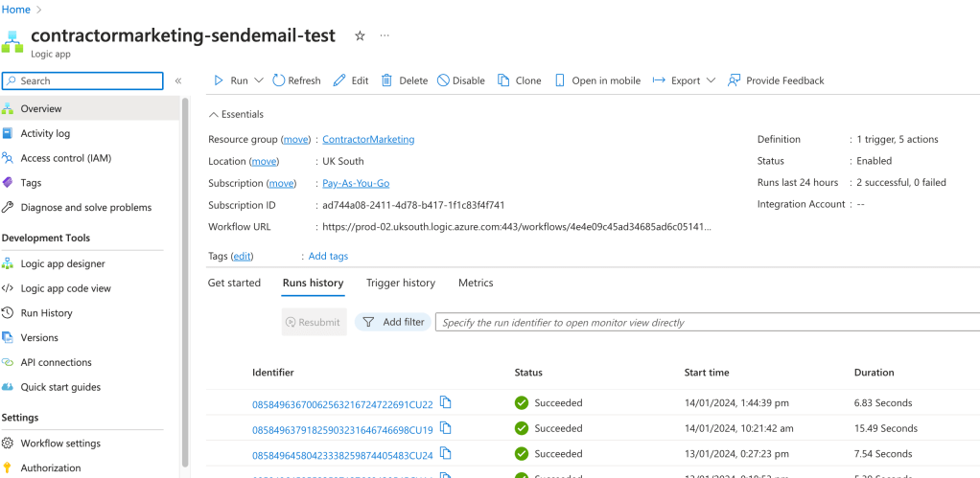Copy identifier of run ending CU19

point(446,428)
